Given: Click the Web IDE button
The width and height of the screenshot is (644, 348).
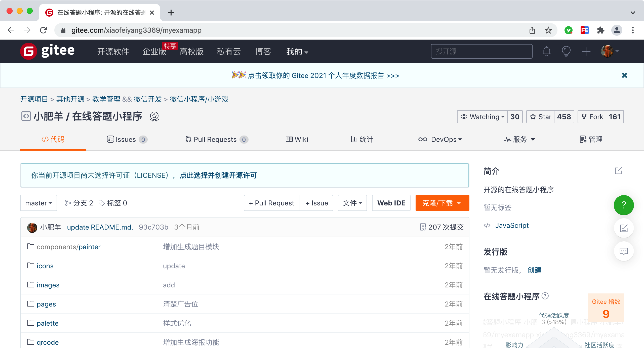Looking at the screenshot, I should pyautogui.click(x=391, y=203).
